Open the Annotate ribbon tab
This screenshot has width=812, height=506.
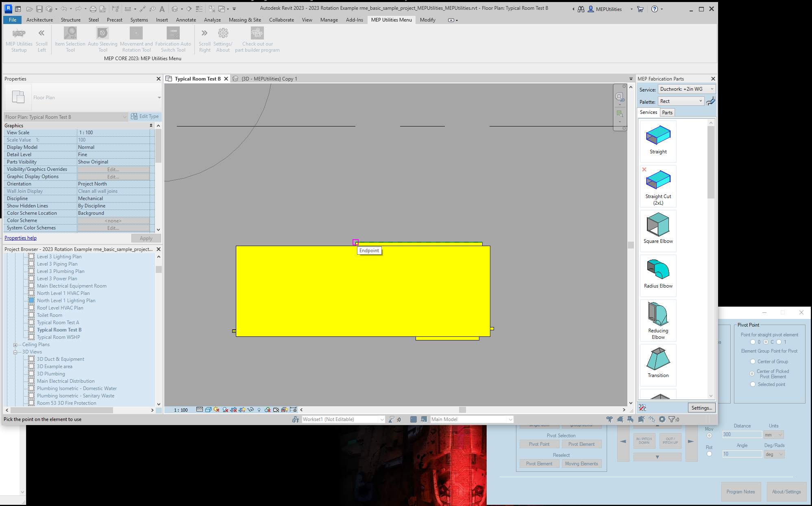(x=186, y=20)
